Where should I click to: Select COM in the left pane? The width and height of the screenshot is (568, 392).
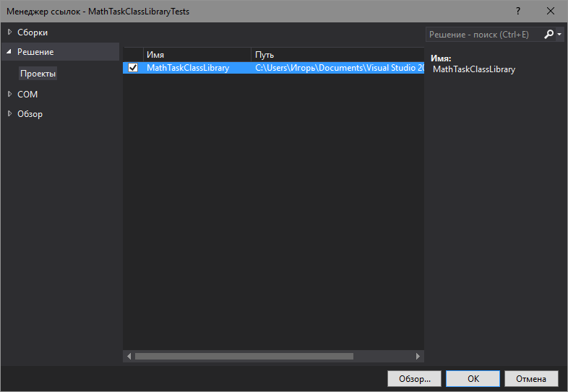[x=27, y=94]
